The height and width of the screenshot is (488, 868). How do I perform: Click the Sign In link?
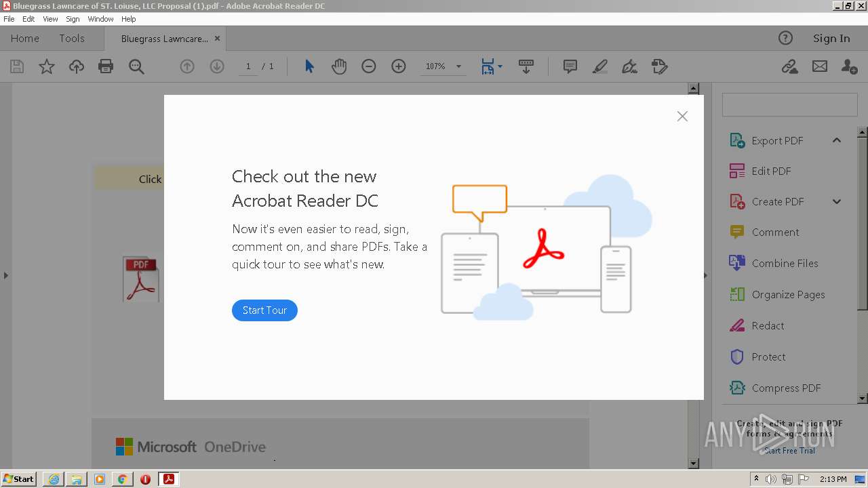(831, 39)
